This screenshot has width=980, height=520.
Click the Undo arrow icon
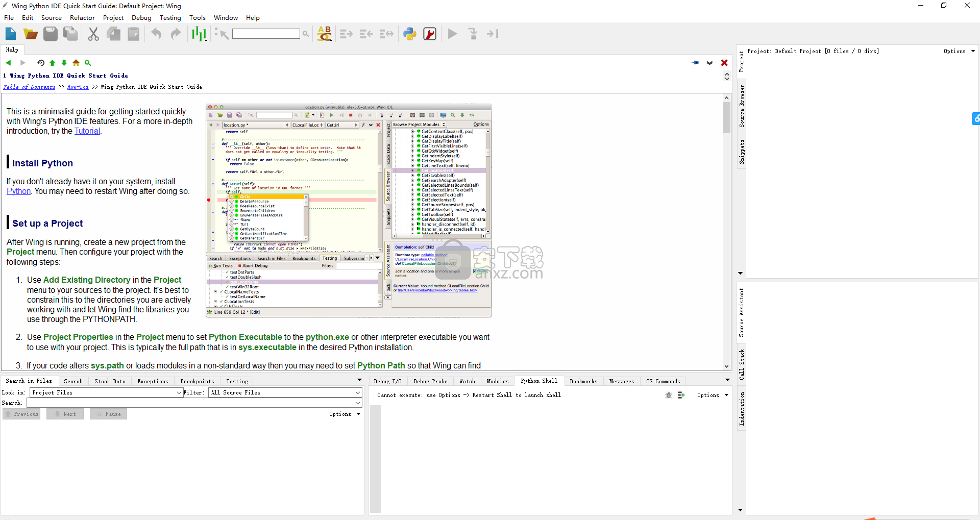(x=156, y=34)
